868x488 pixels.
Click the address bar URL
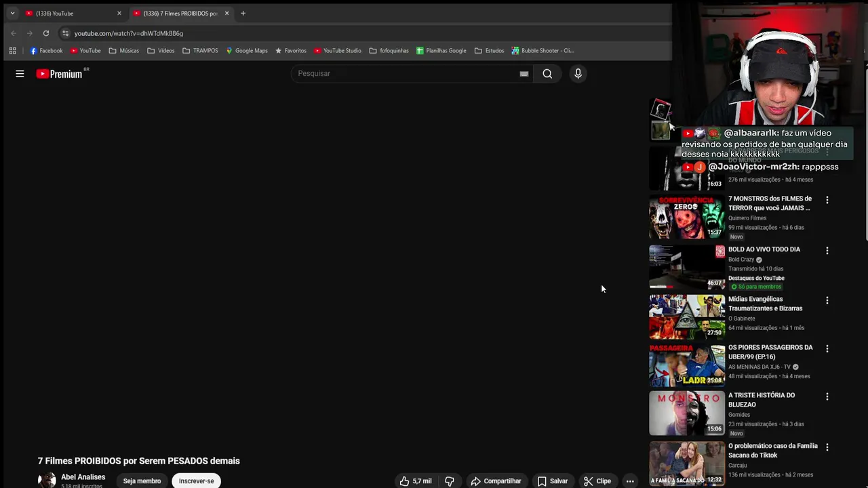(129, 33)
